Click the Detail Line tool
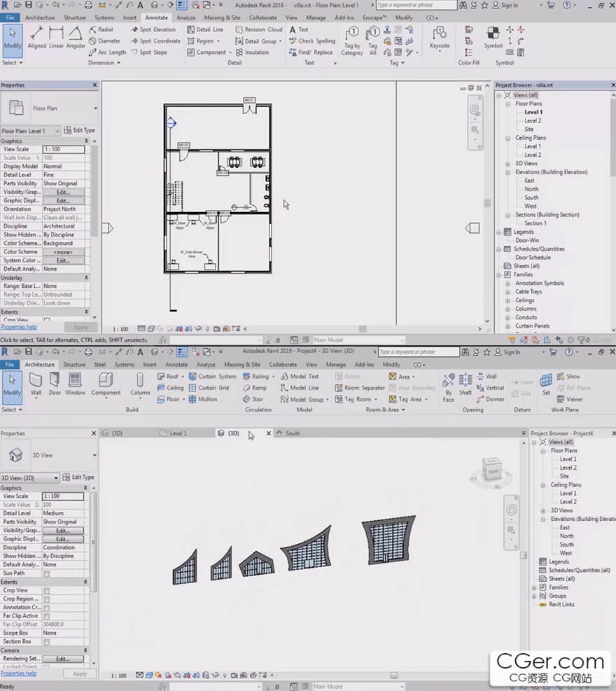 pyautogui.click(x=205, y=29)
